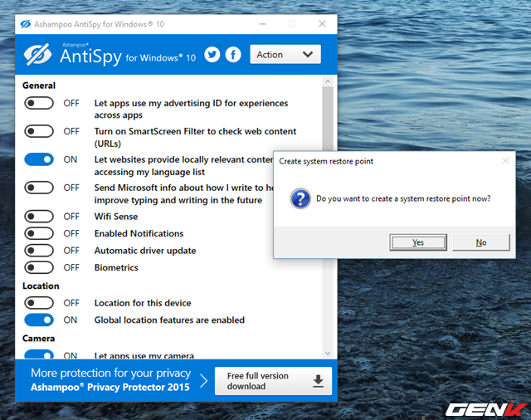
Task: Toggle the Wifi Sense switch
Action: (x=39, y=217)
